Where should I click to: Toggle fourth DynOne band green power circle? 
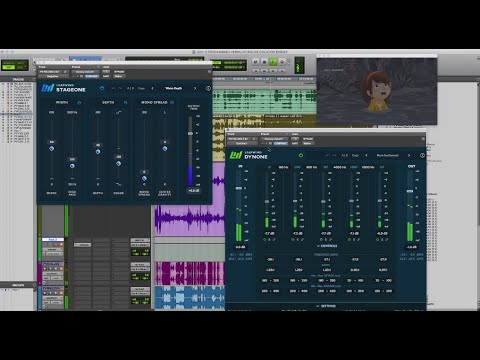pos(350,240)
